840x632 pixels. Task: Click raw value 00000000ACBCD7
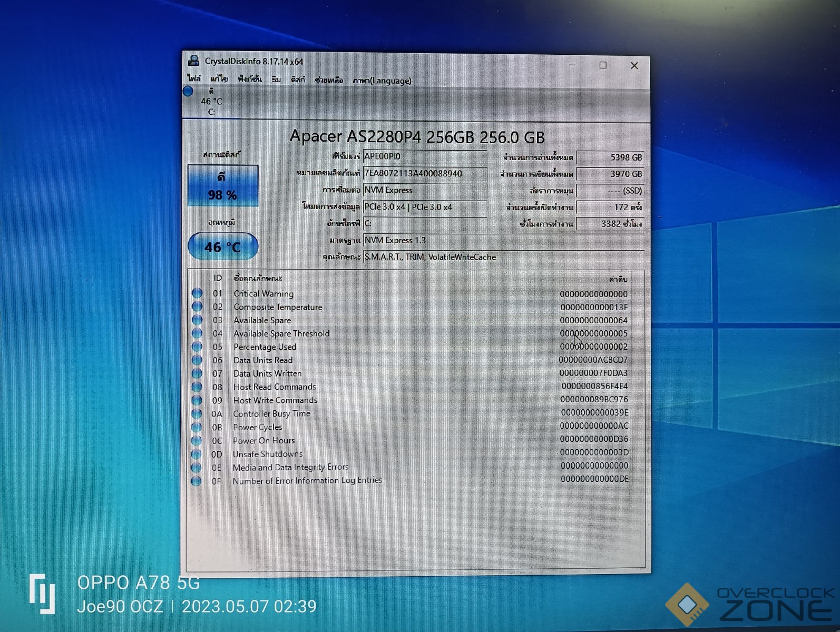[x=593, y=360]
